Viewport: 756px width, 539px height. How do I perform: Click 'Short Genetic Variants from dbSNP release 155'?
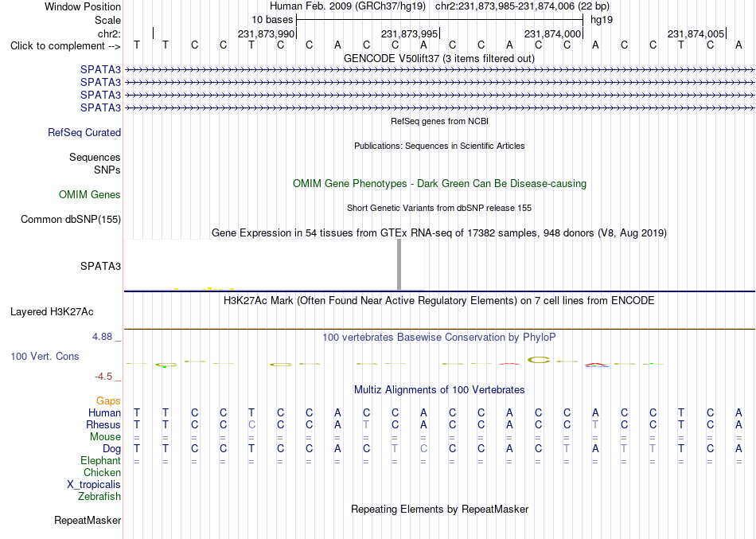tap(439, 208)
